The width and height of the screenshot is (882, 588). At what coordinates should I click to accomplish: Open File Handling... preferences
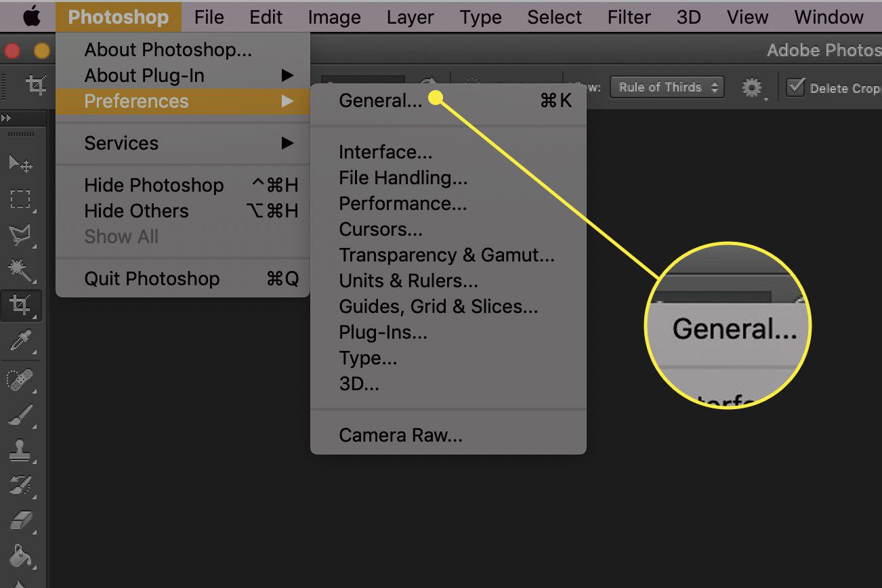tap(448, 177)
